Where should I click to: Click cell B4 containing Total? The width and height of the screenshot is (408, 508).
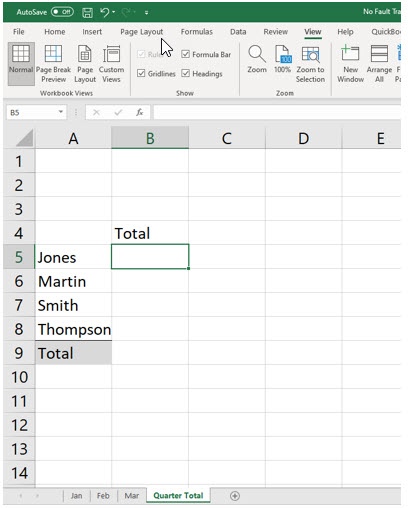point(150,233)
